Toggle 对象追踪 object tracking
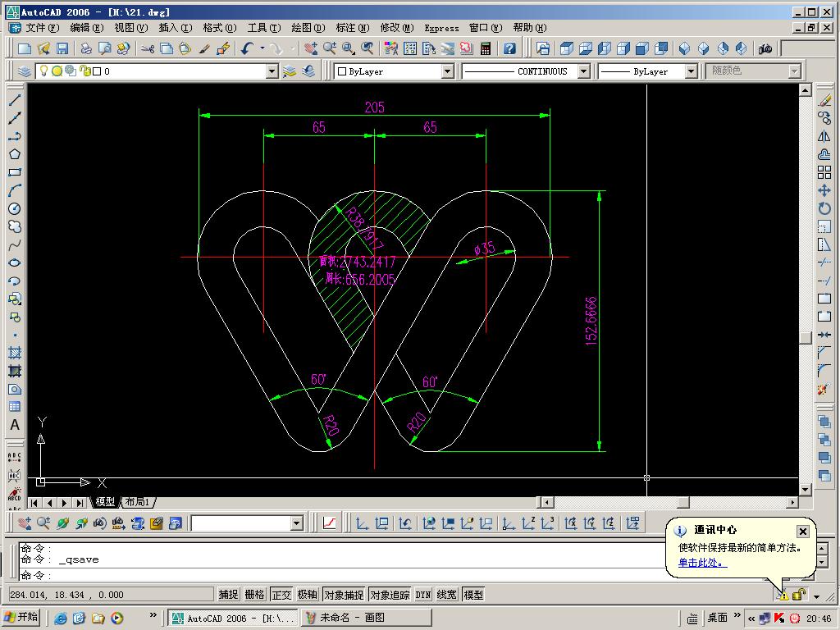The image size is (840, 630). [390, 595]
